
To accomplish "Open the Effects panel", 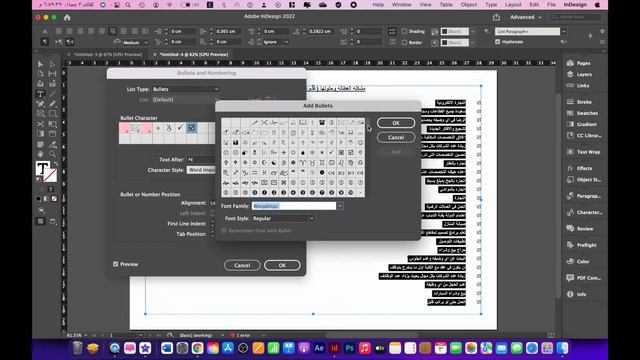I will [580, 168].
